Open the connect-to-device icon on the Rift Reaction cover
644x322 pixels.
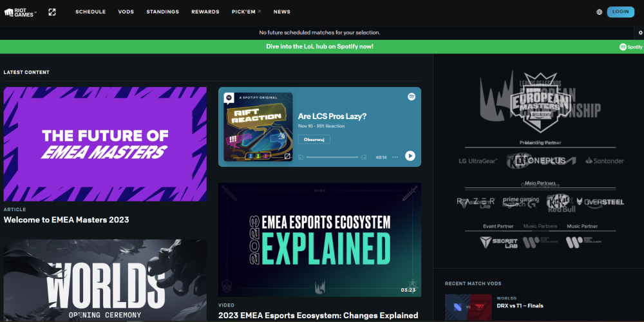[287, 156]
